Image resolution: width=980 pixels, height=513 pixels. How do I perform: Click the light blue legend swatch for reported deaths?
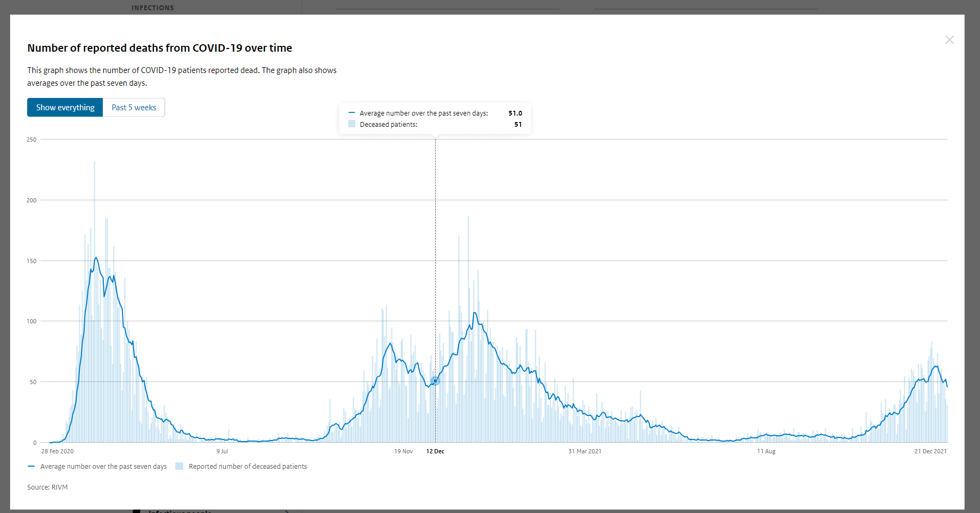[x=179, y=466]
